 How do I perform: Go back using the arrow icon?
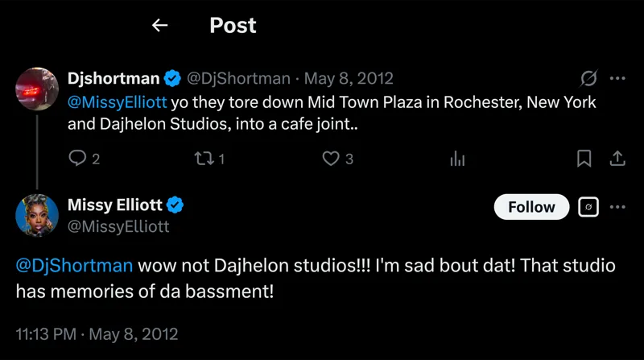click(x=159, y=26)
